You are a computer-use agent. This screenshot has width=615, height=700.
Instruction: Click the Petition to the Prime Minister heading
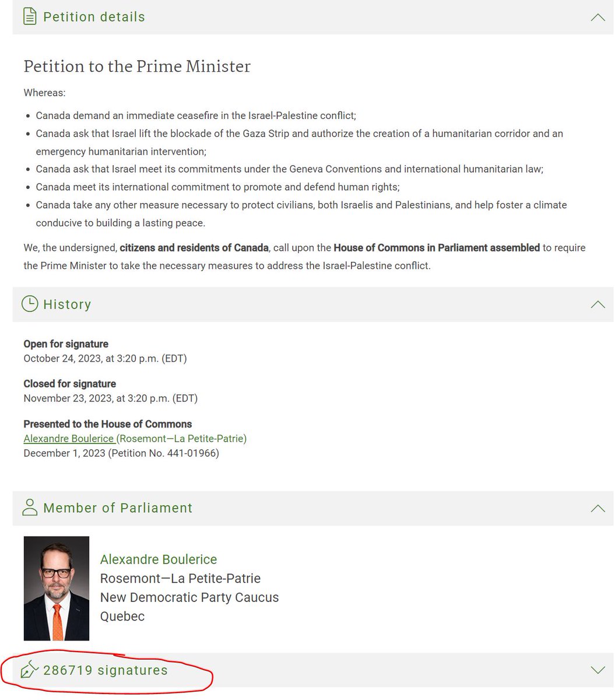137,66
